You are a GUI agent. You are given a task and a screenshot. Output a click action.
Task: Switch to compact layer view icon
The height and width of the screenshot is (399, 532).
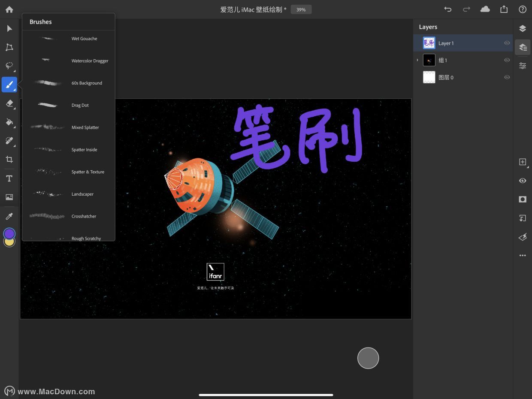point(523,28)
